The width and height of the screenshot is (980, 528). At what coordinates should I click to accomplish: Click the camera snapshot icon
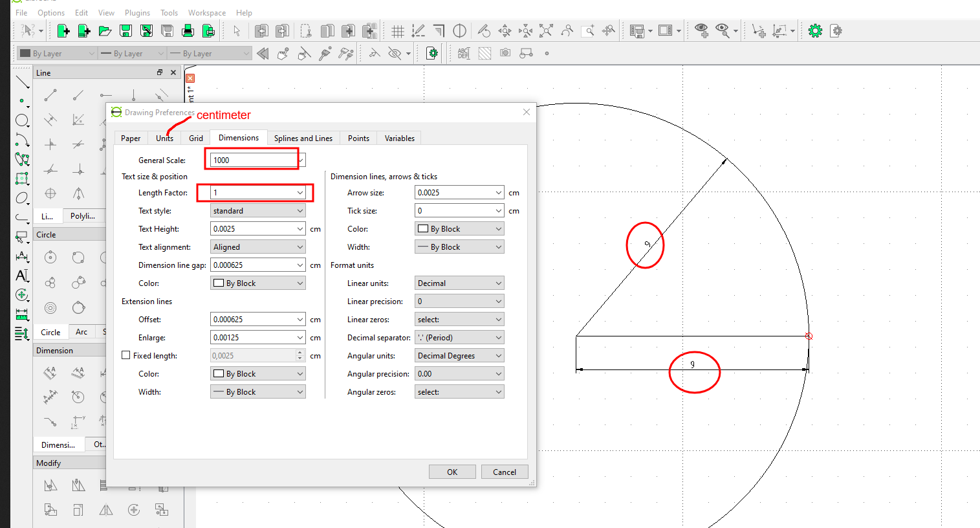click(x=505, y=53)
